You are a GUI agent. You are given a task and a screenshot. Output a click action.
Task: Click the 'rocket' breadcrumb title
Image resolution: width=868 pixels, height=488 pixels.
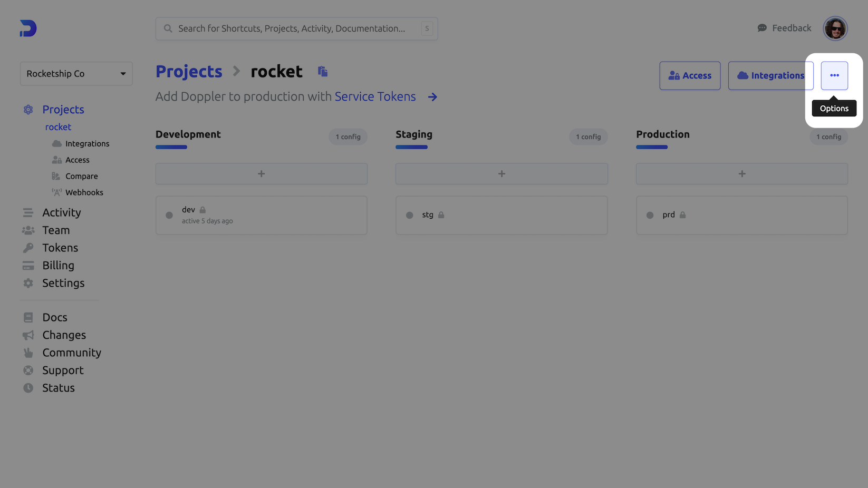(276, 71)
